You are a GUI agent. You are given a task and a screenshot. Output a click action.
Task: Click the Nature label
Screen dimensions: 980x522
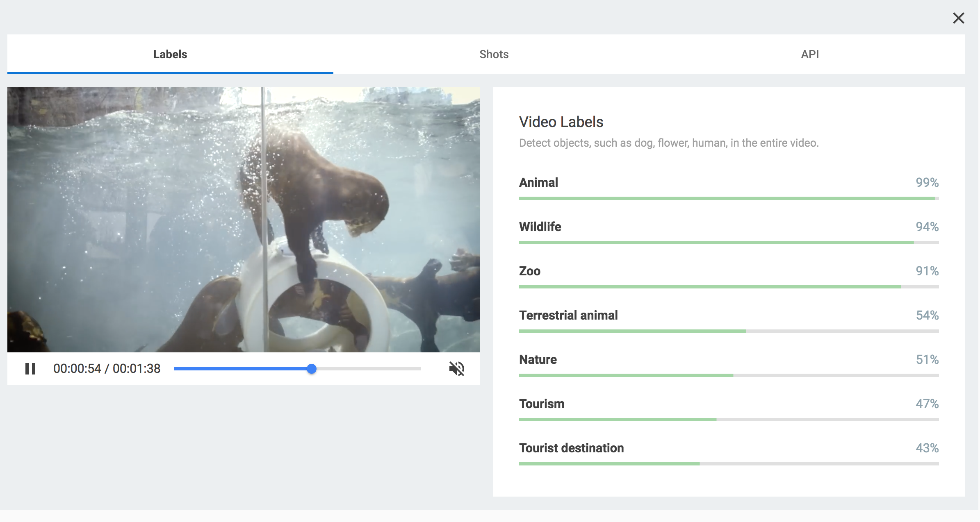point(538,359)
